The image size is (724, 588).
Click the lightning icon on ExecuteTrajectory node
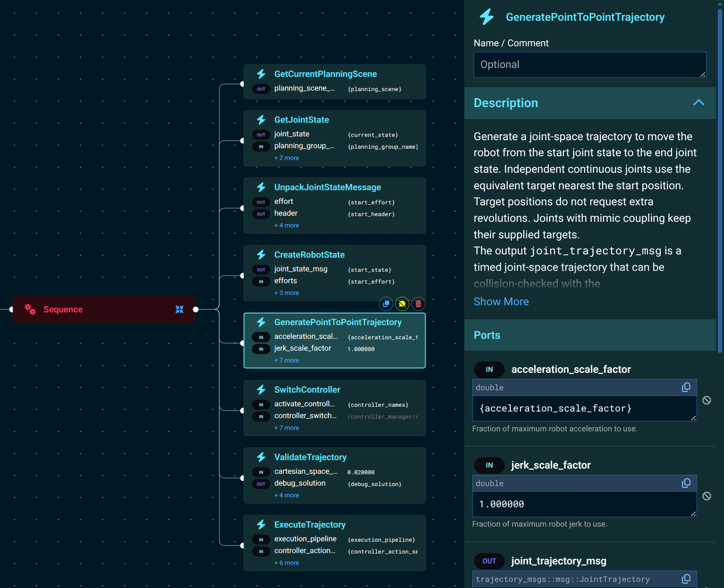tap(261, 525)
